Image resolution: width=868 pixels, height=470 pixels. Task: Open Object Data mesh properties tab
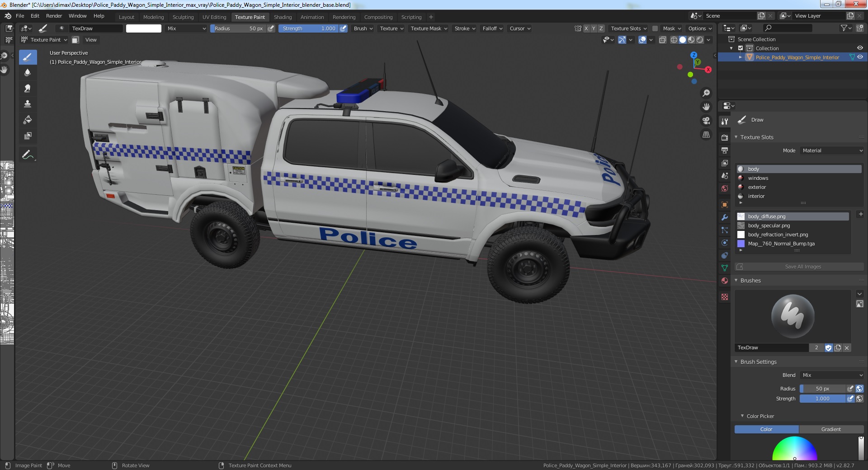click(725, 268)
